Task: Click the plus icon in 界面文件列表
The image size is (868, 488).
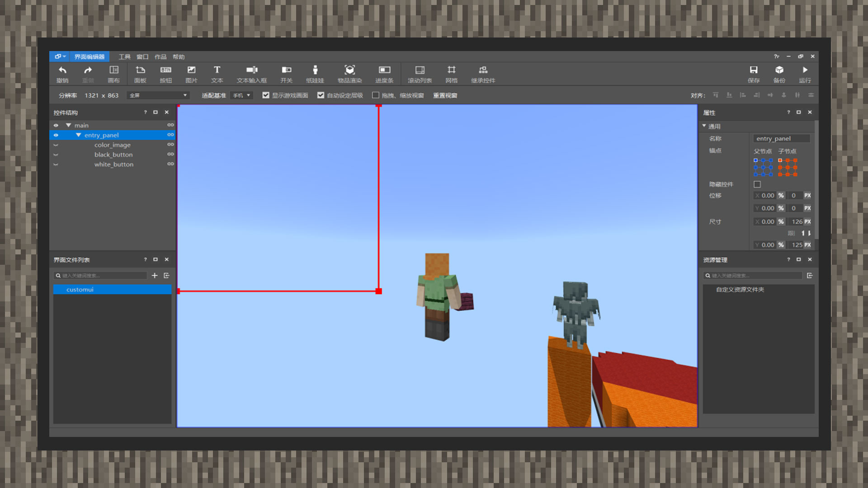Action: (155, 276)
